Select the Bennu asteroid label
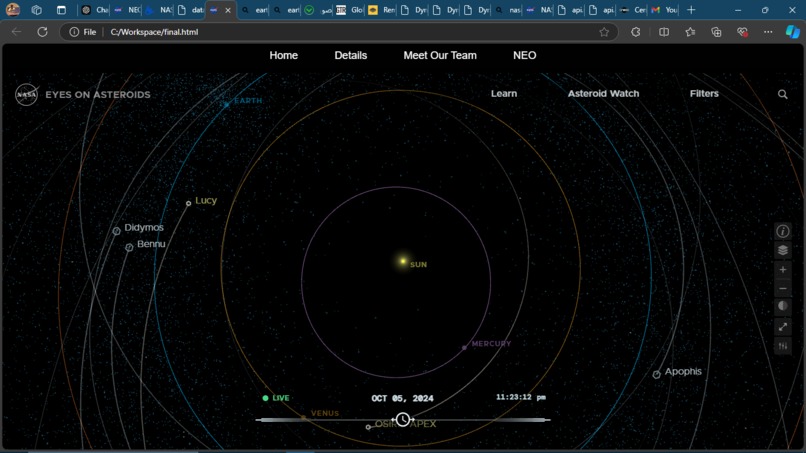 (151, 244)
